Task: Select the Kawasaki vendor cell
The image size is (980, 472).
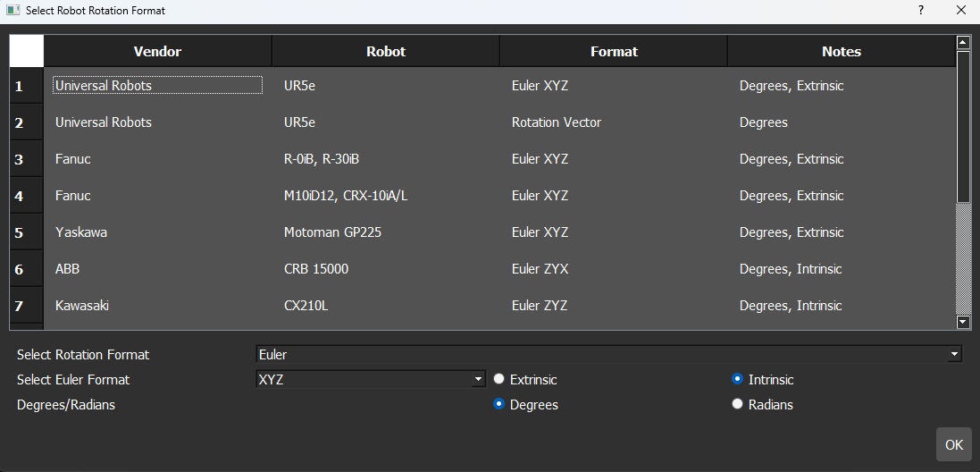Action: coord(82,306)
